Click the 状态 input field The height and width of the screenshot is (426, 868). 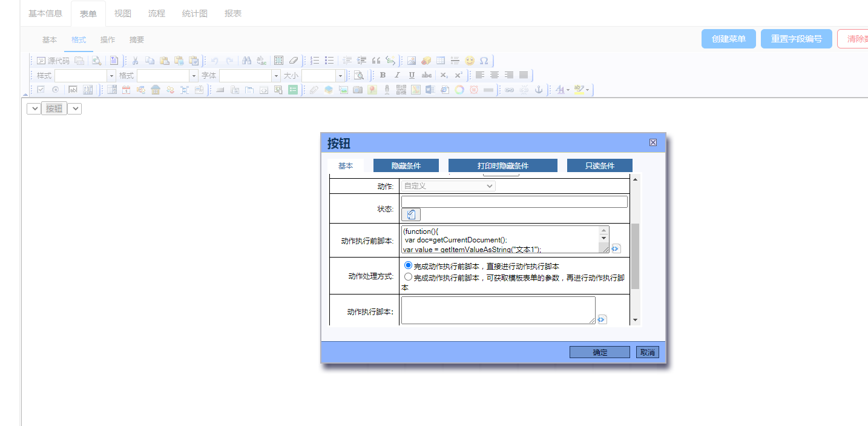pyautogui.click(x=515, y=202)
